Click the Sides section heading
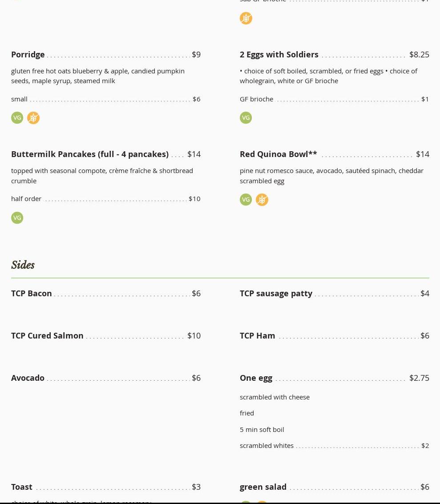Screen dimensions: 440x504 coord(23,265)
